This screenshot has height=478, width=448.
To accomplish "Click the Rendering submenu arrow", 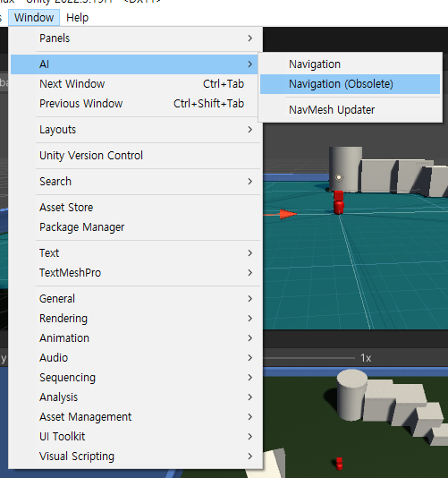I will (250, 319).
